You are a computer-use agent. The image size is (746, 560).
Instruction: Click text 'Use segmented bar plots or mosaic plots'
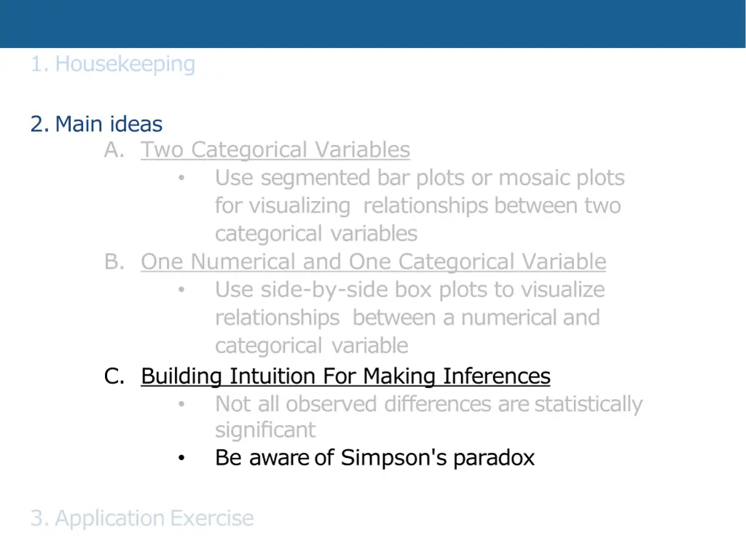point(420,178)
